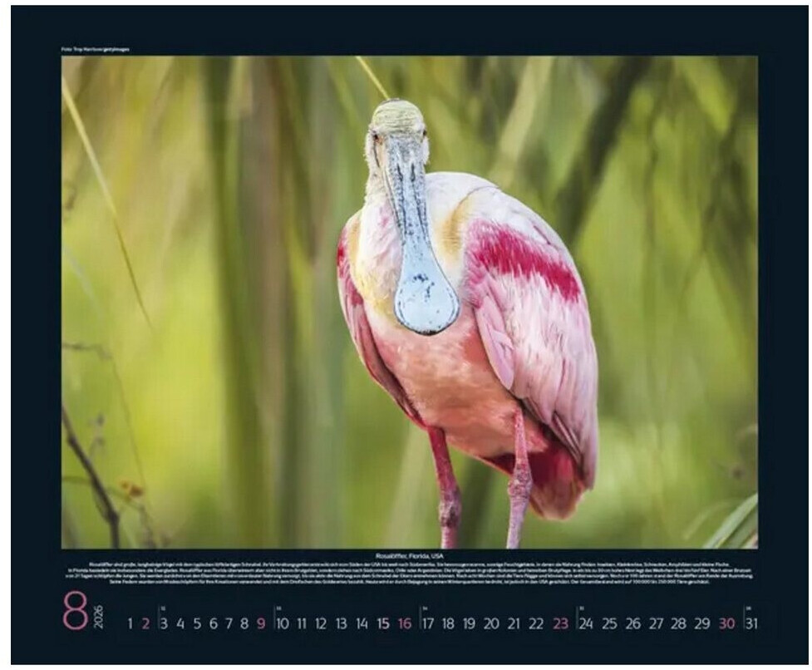Select the pink Sunday date 2
Image resolution: width=812 pixels, height=670 pixels.
(145, 623)
